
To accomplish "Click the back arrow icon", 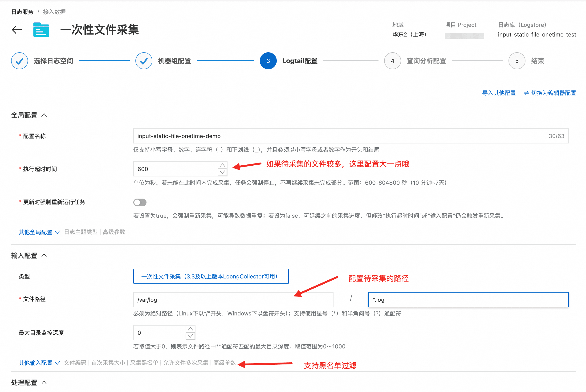I will tap(17, 30).
